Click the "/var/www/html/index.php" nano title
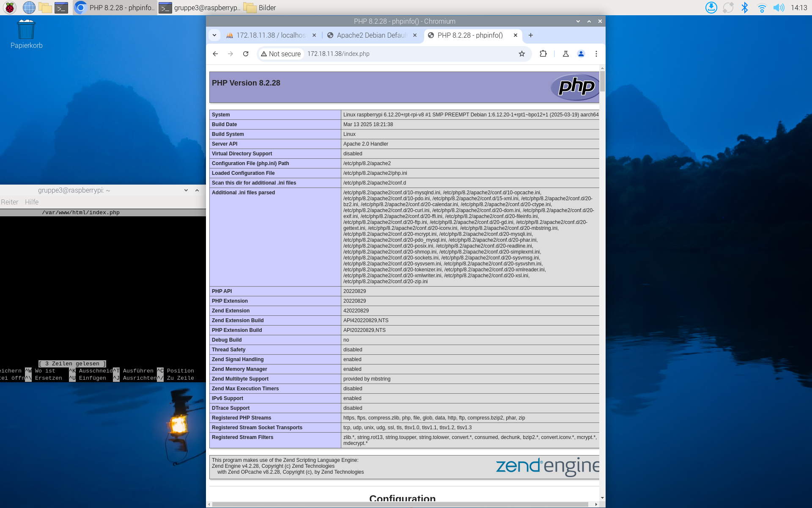The image size is (812, 508). (x=81, y=213)
